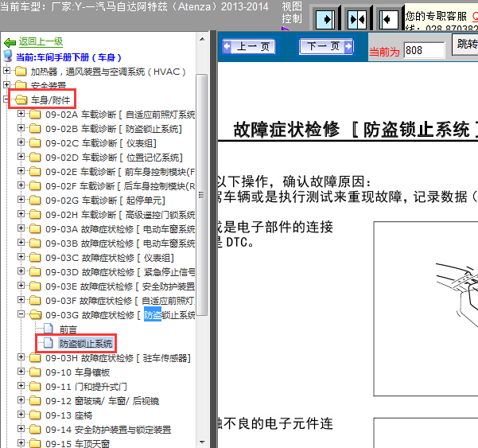Expand the 09-02F 后车身控制模块 node

click(x=21, y=185)
